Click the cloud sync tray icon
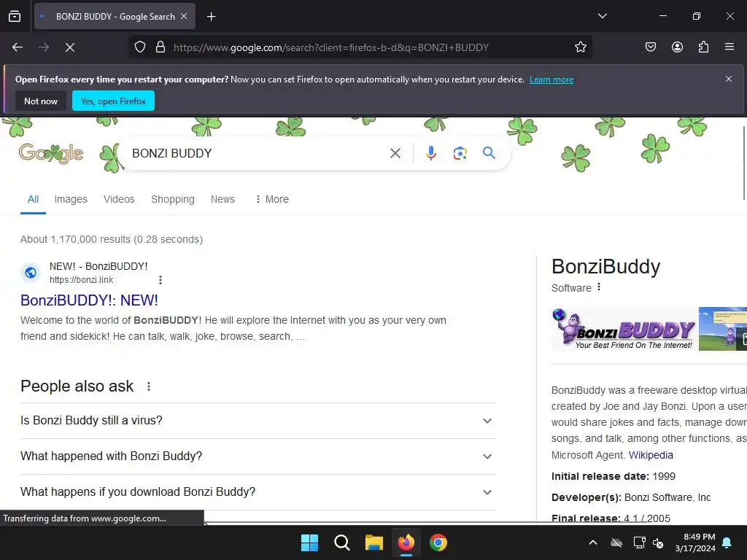 coord(616,542)
